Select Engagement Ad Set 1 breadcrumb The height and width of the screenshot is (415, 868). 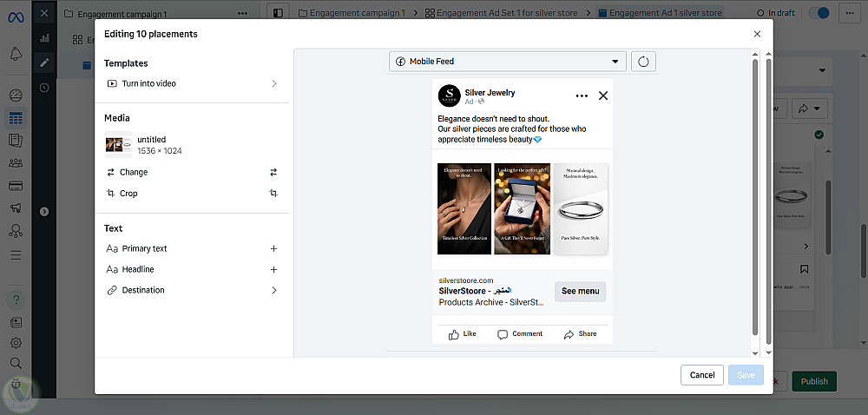[501, 13]
